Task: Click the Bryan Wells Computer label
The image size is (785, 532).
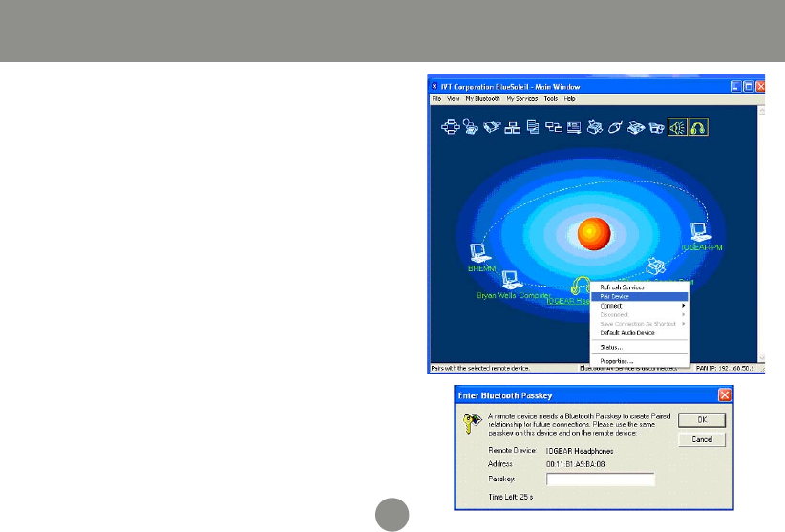Action: click(x=513, y=296)
